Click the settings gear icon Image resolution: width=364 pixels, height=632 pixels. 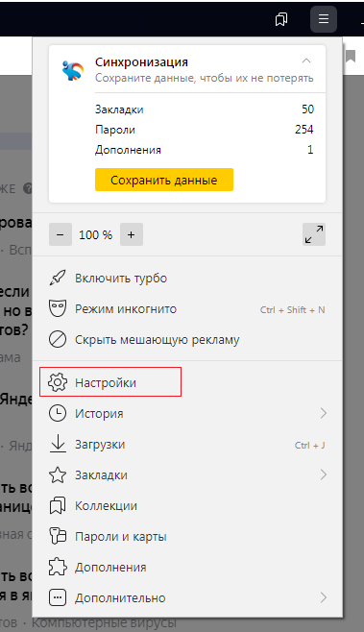(58, 382)
